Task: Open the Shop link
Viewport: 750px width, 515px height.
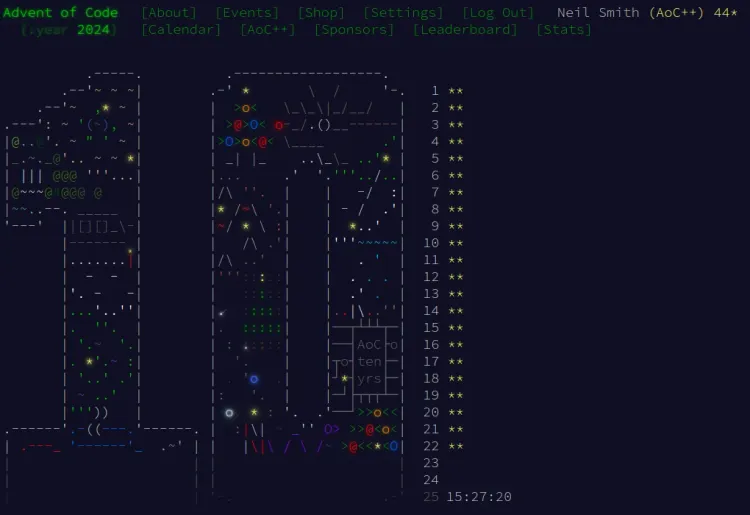Action: 321,12
